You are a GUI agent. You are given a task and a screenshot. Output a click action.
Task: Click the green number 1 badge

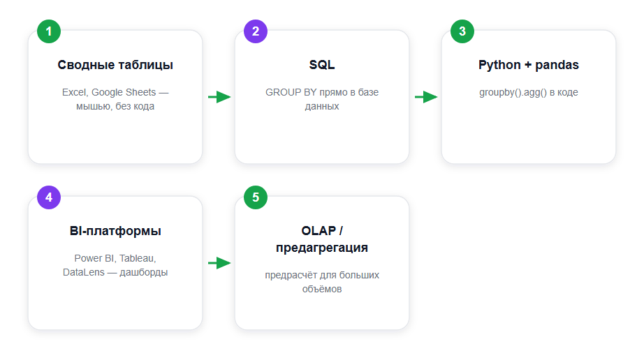coord(49,31)
